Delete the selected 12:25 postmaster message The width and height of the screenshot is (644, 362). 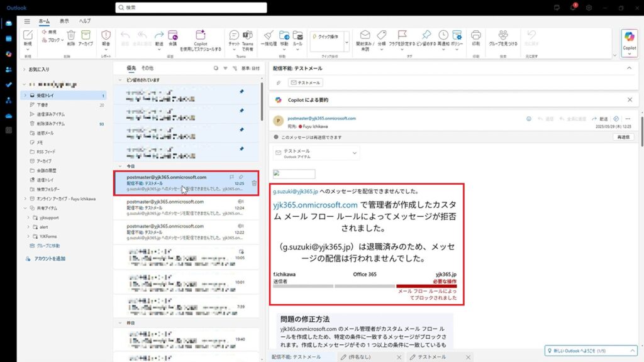254,183
